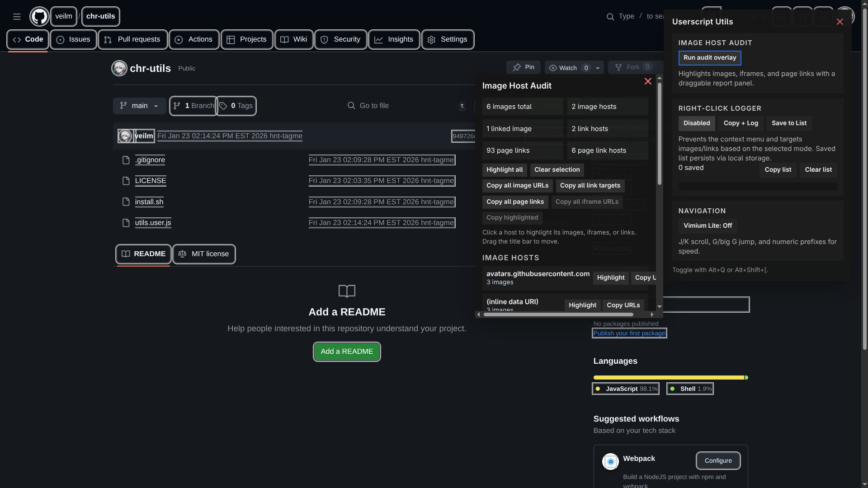Click the utils.user.js file icon
Viewport: 868px width, 488px height.
tap(126, 223)
